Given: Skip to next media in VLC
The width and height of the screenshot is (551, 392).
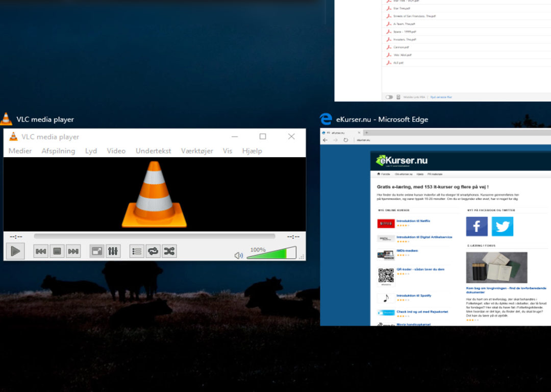Looking at the screenshot, I should tap(73, 251).
